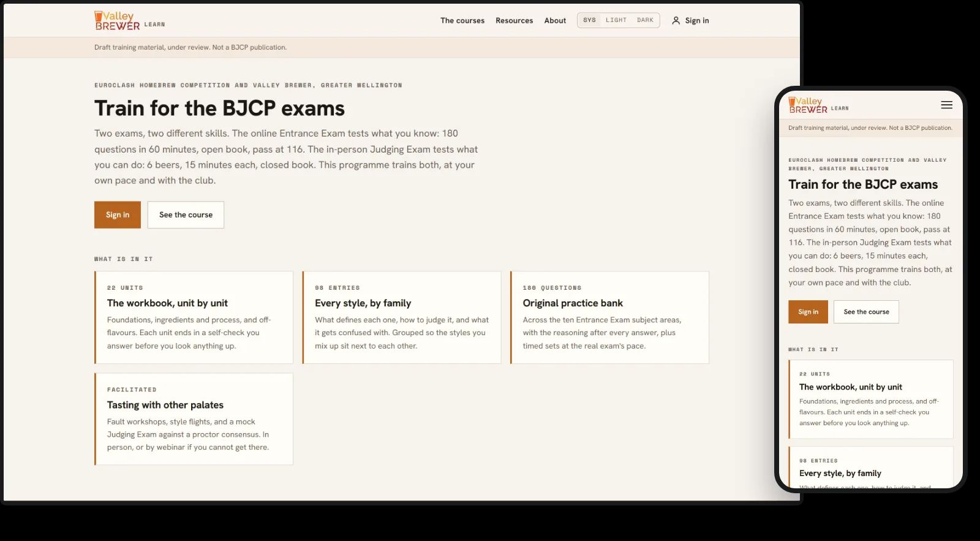
Task: Click the desktop "EUROCLASH HOMEBREW COMPETITION" tagline
Action: [x=248, y=85]
